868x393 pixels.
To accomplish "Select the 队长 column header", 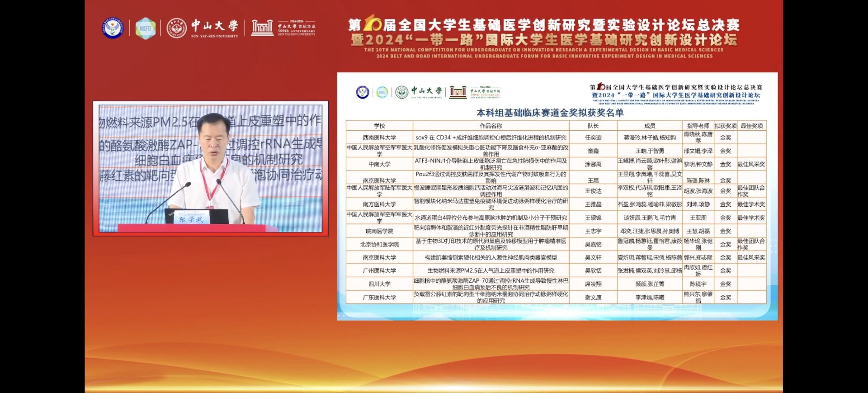I will [x=593, y=126].
